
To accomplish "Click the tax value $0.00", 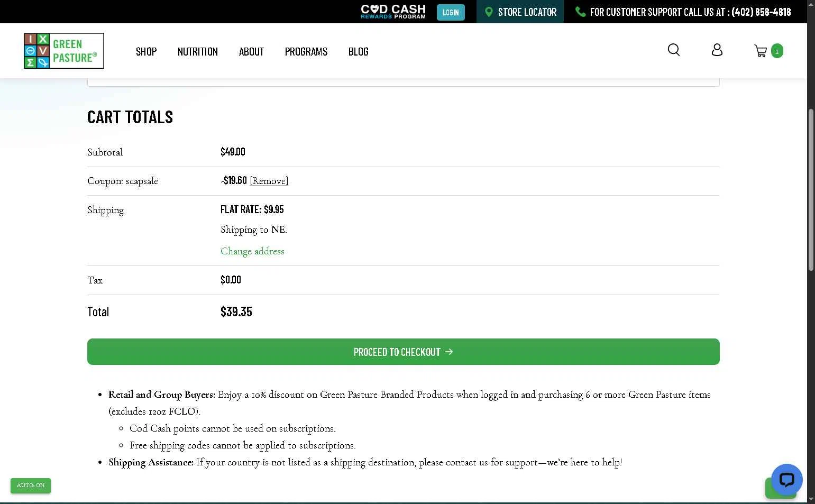I will tap(231, 280).
